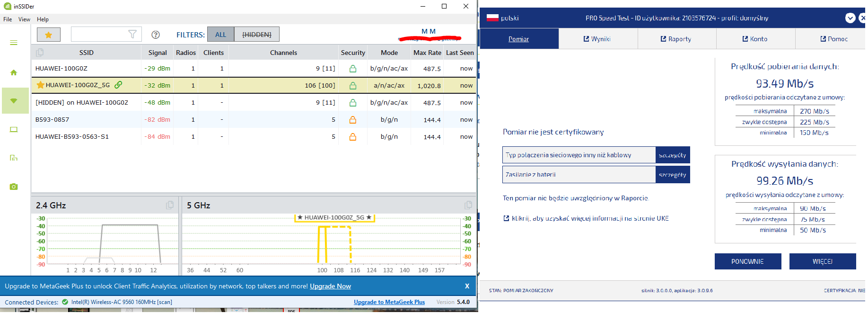
Task: Switch to the Wyniki tab
Action: 598,39
